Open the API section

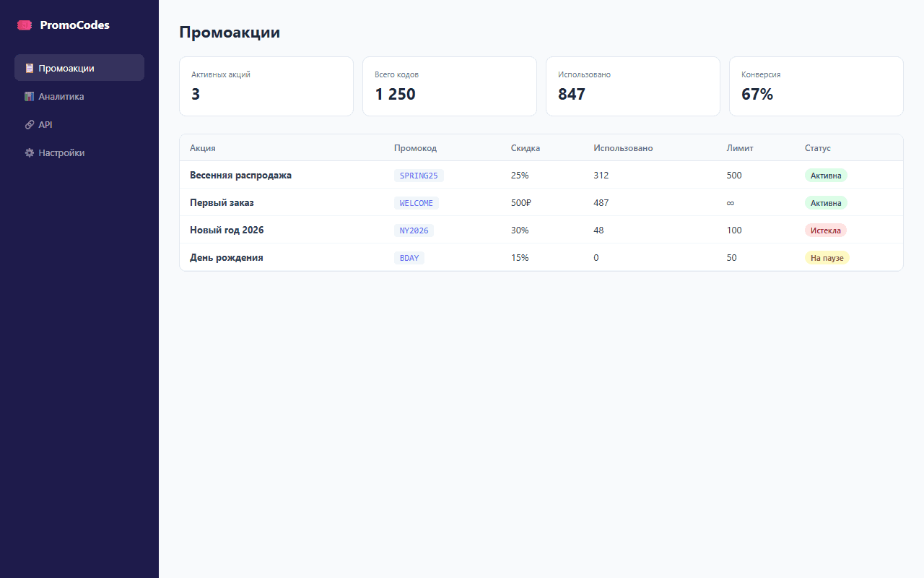tap(79, 124)
